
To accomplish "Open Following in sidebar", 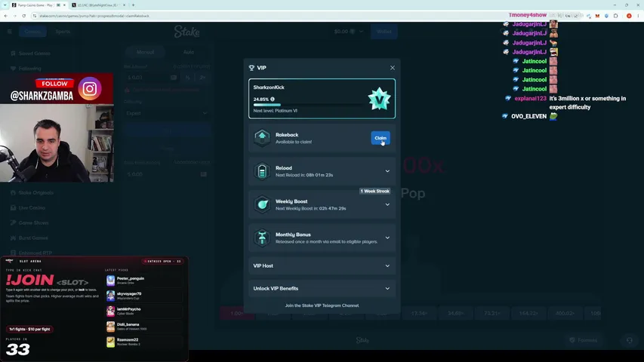I will click(x=29, y=69).
